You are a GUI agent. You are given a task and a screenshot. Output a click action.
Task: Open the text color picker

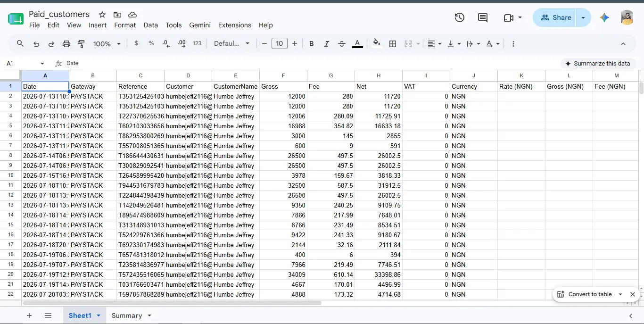click(x=358, y=43)
